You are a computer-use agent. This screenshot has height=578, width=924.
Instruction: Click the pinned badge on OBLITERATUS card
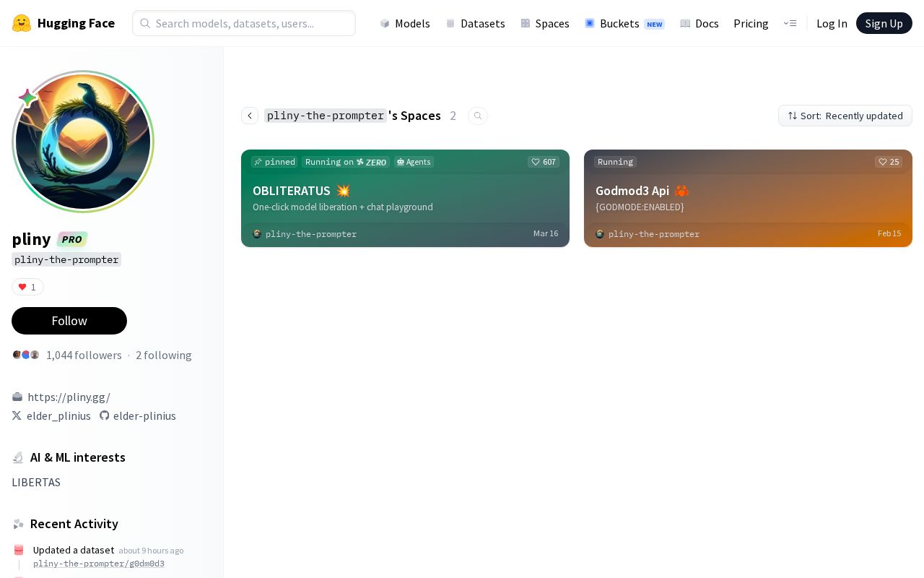(x=275, y=162)
